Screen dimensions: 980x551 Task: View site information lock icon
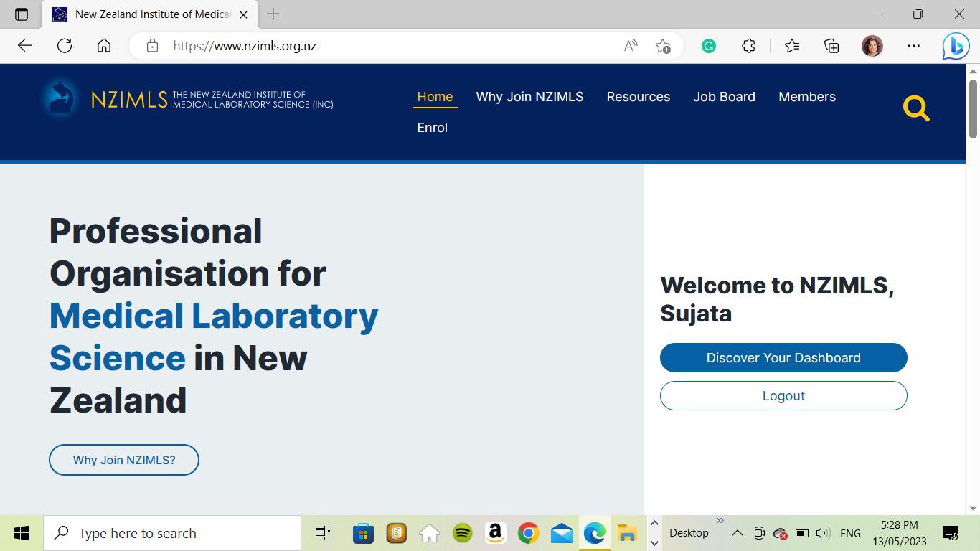click(x=152, y=46)
